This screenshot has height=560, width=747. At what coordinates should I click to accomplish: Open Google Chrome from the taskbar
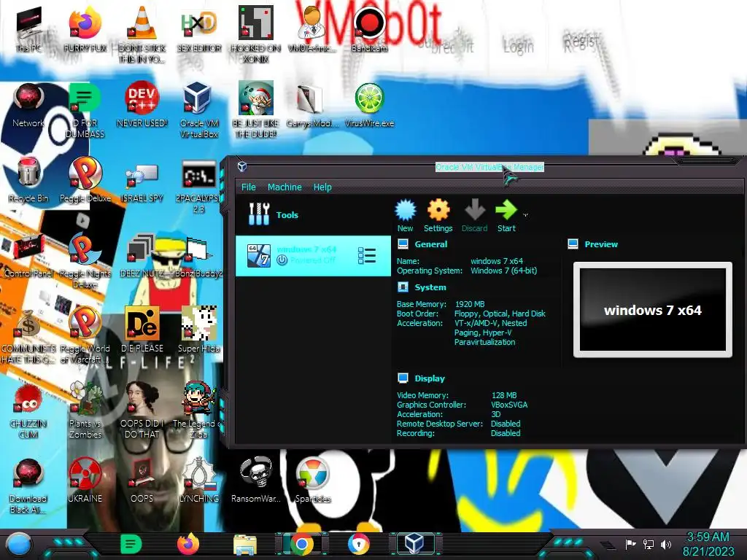[302, 544]
